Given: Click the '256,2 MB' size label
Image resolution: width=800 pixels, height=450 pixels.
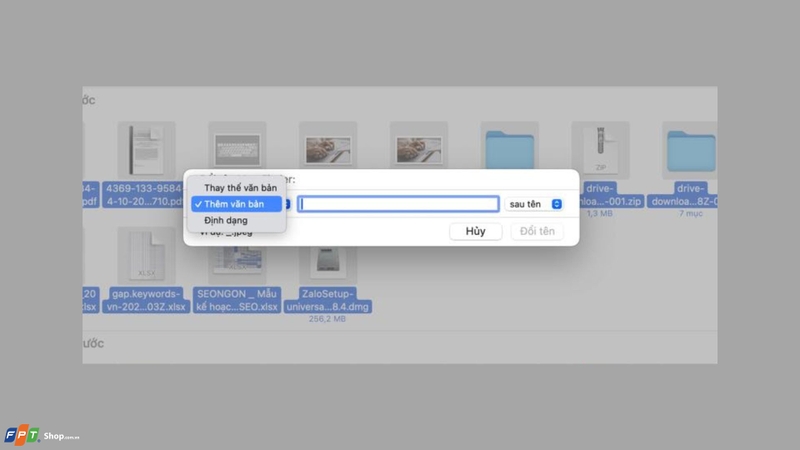Looking at the screenshot, I should click(328, 319).
